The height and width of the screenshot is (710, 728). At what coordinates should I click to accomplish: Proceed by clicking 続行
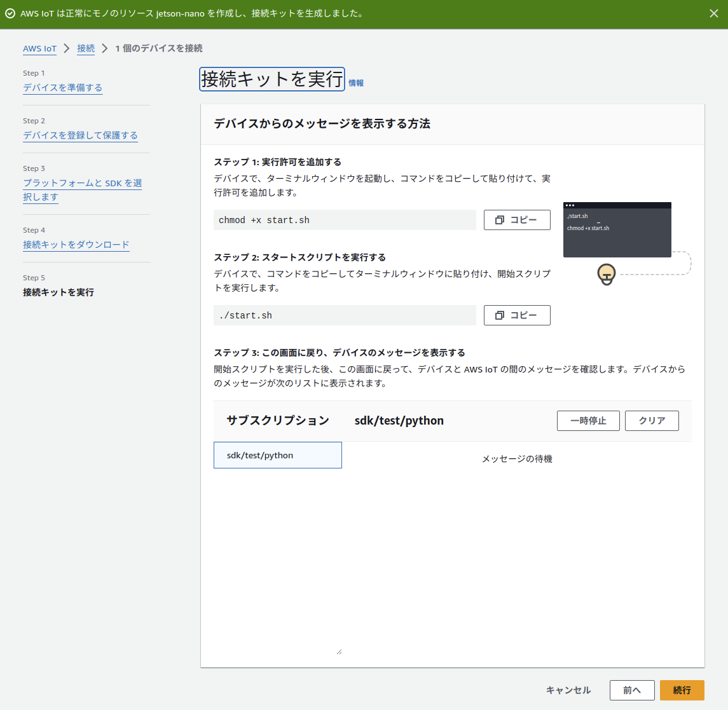[681, 690]
